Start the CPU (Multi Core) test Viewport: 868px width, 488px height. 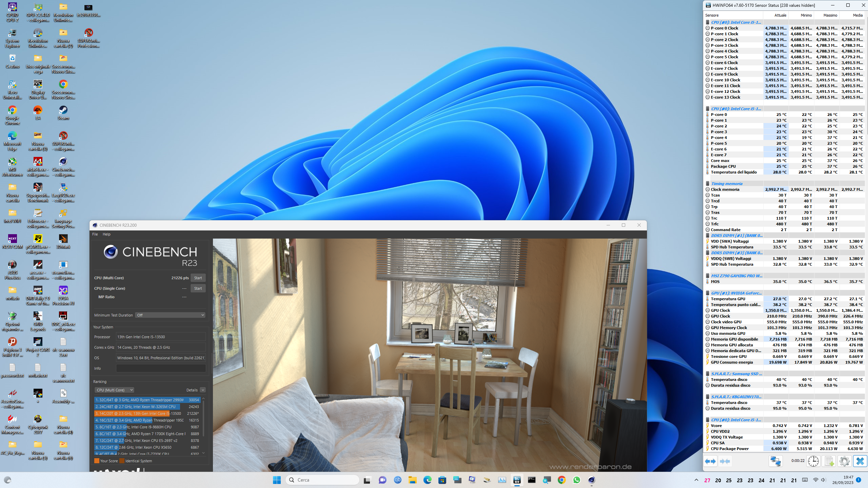[x=198, y=278]
